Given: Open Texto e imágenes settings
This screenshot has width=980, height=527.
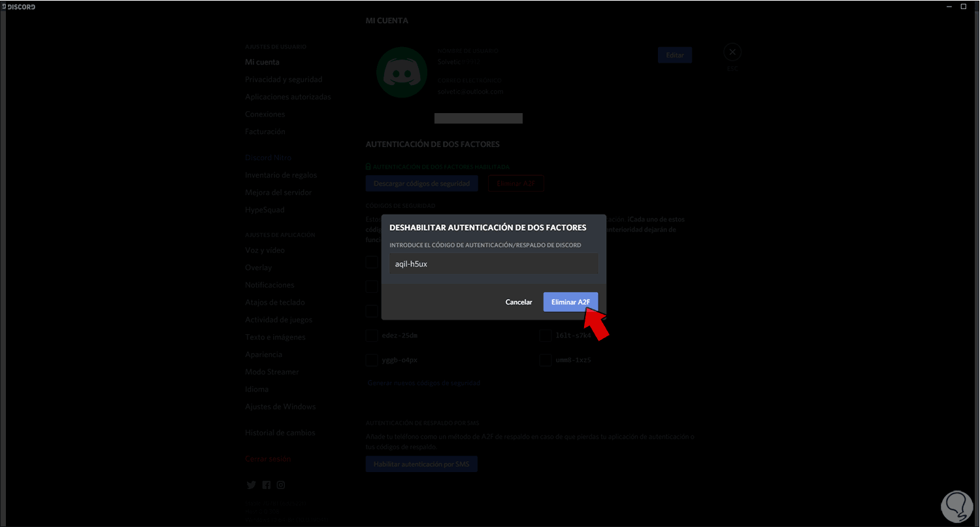Looking at the screenshot, I should pos(275,337).
